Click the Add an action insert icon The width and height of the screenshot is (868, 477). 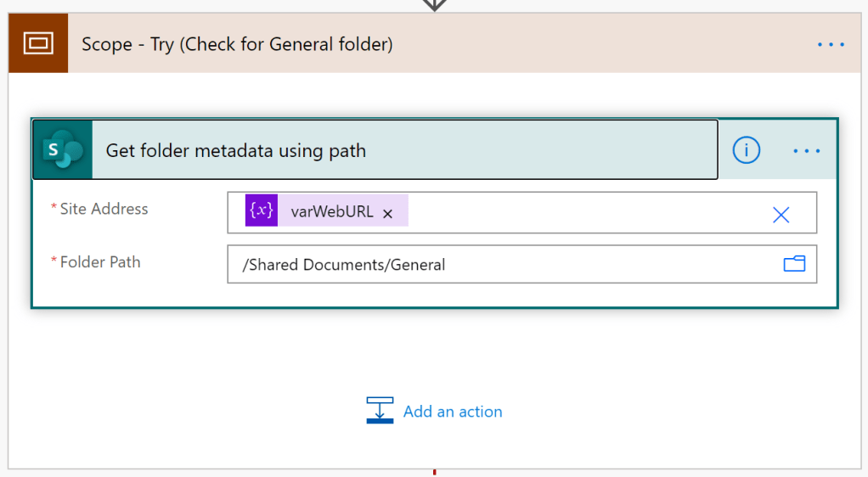point(380,410)
